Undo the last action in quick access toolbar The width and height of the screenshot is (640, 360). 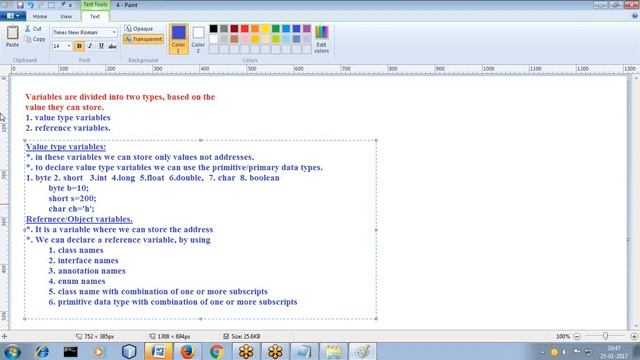[x=31, y=5]
